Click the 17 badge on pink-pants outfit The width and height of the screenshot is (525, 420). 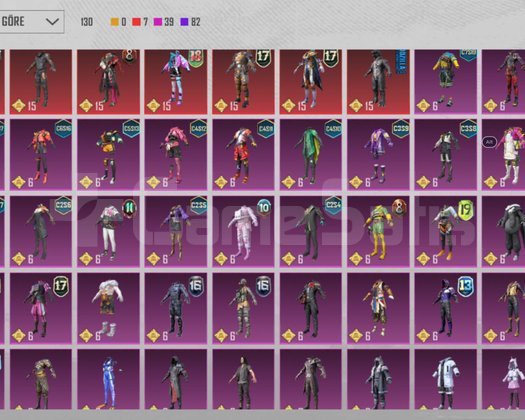point(61,286)
